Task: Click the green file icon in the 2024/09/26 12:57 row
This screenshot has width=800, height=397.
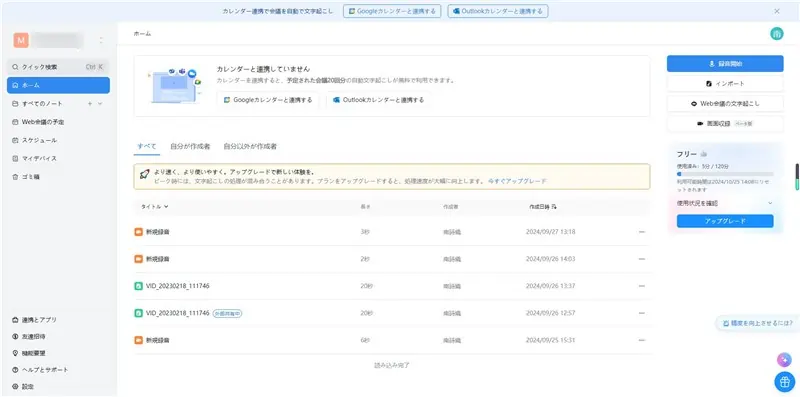Action: 138,313
